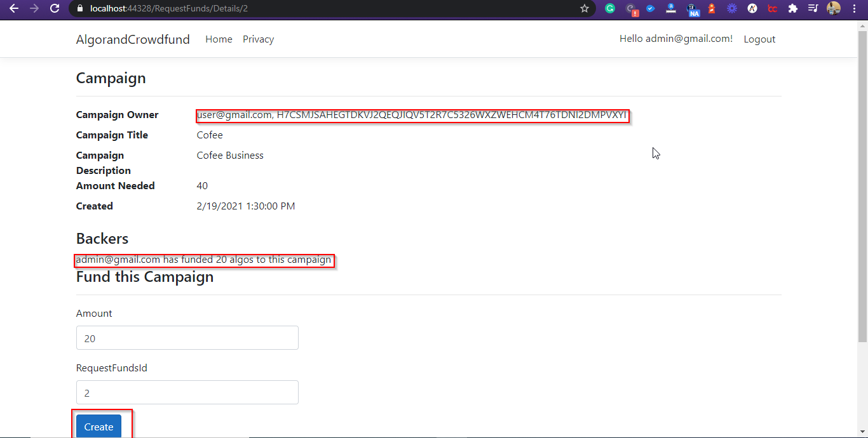Click the page's vertical scrollbar
868x438 pixels.
[862, 190]
